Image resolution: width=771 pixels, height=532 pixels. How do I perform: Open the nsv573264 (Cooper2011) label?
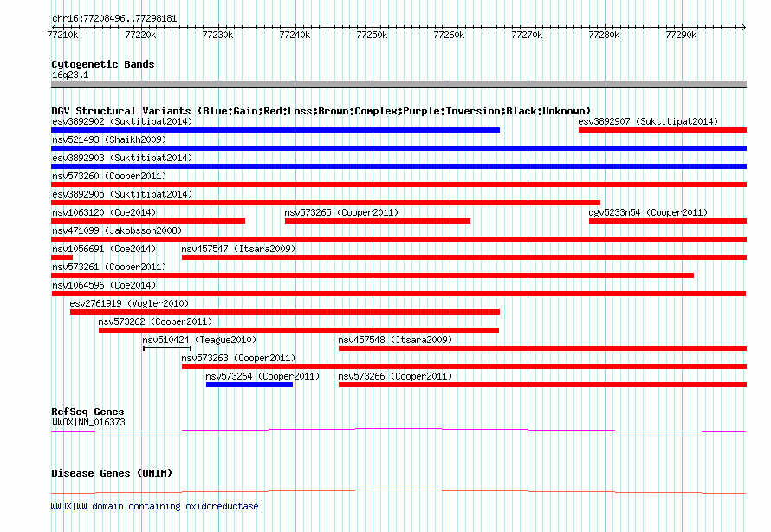point(262,376)
